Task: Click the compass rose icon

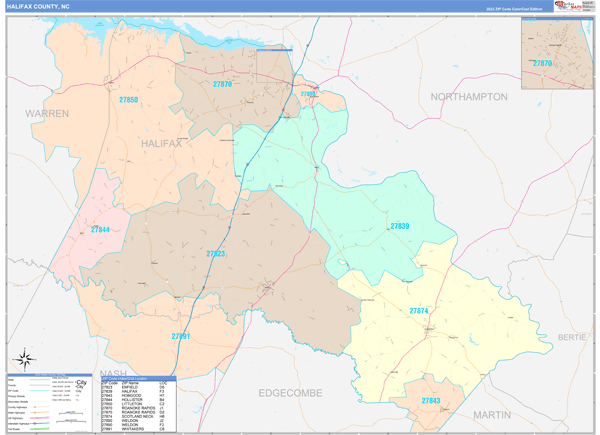Action: pos(24,359)
